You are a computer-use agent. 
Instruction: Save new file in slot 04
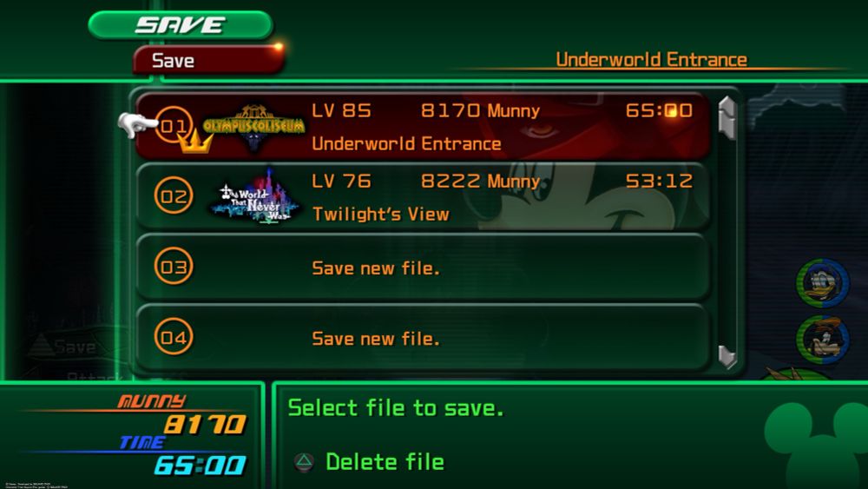(423, 338)
